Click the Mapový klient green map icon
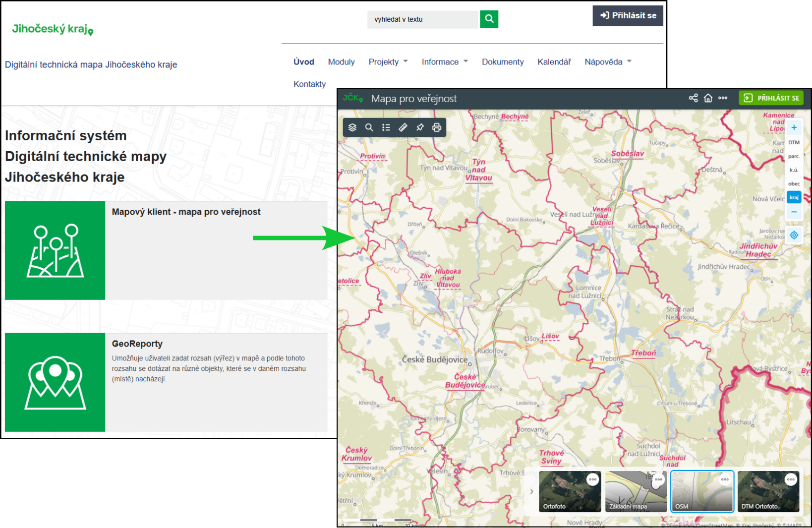 55,250
